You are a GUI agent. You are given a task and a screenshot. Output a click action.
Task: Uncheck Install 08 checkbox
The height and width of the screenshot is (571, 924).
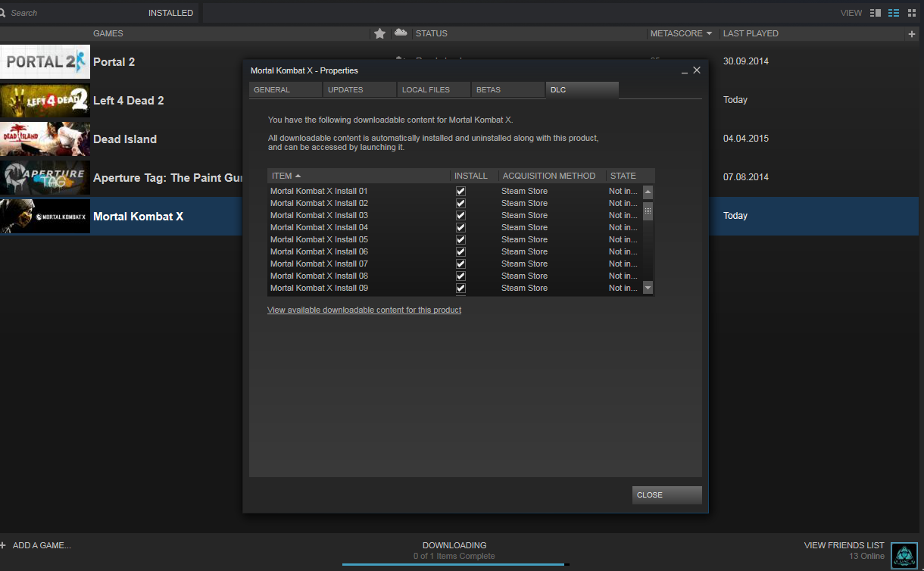[460, 276]
